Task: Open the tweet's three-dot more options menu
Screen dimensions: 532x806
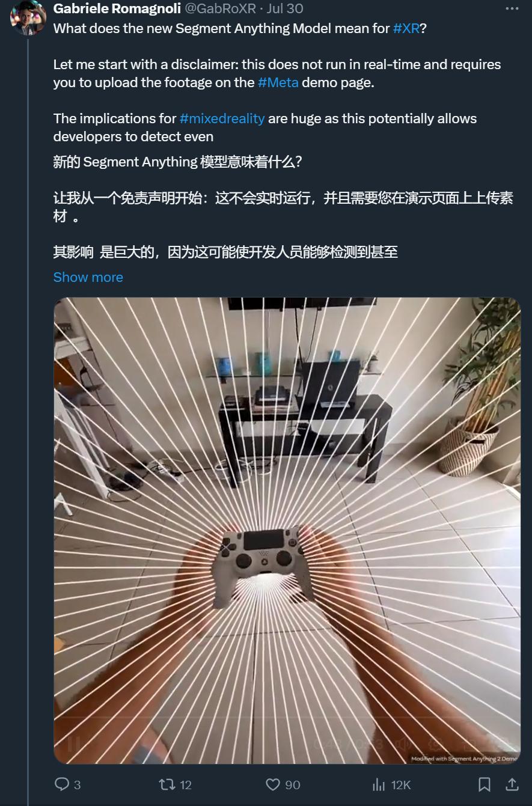Action: (x=512, y=8)
